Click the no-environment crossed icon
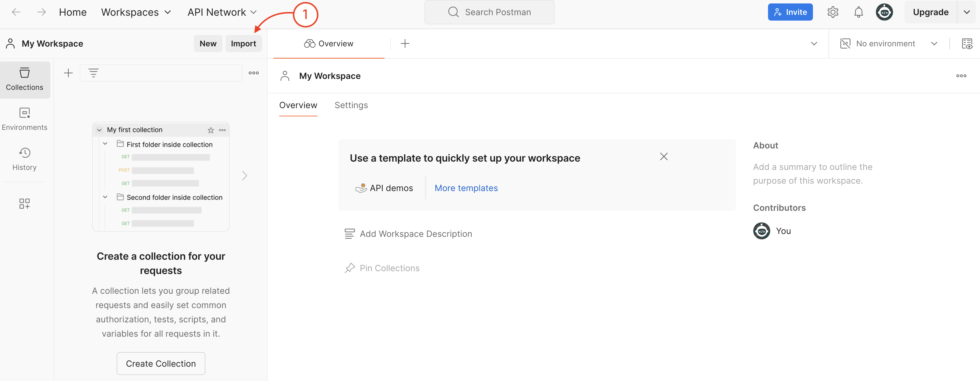Screen dimensions: 980x381 click(845, 44)
